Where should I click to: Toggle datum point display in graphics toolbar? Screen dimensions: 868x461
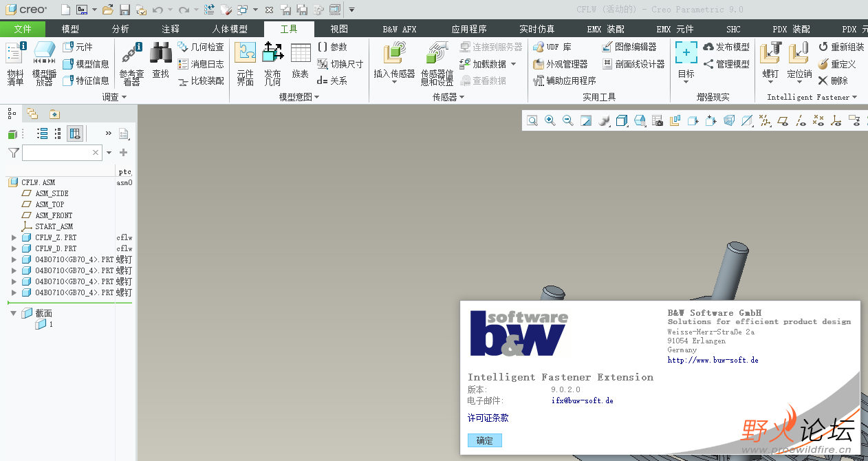(818, 121)
